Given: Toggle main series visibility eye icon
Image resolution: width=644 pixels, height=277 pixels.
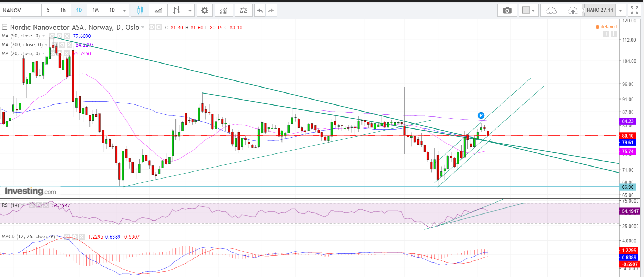Looking at the screenshot, I should pyautogui.click(x=151, y=27).
